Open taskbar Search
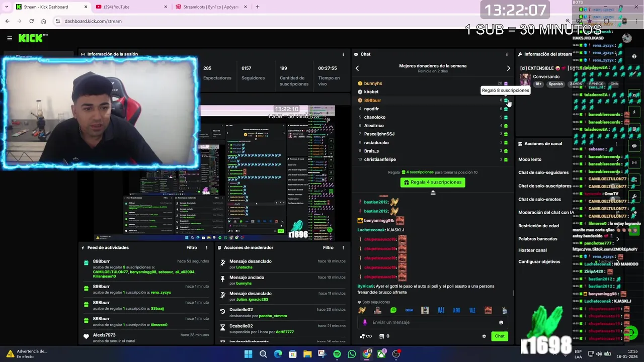The width and height of the screenshot is (644, 362). tap(263, 354)
